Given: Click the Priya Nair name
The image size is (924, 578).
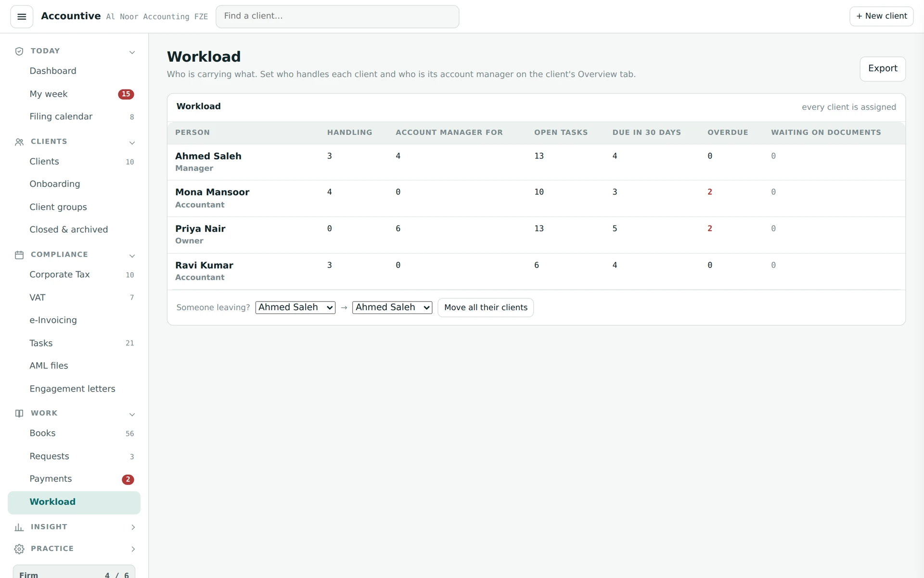Looking at the screenshot, I should coord(200,229).
